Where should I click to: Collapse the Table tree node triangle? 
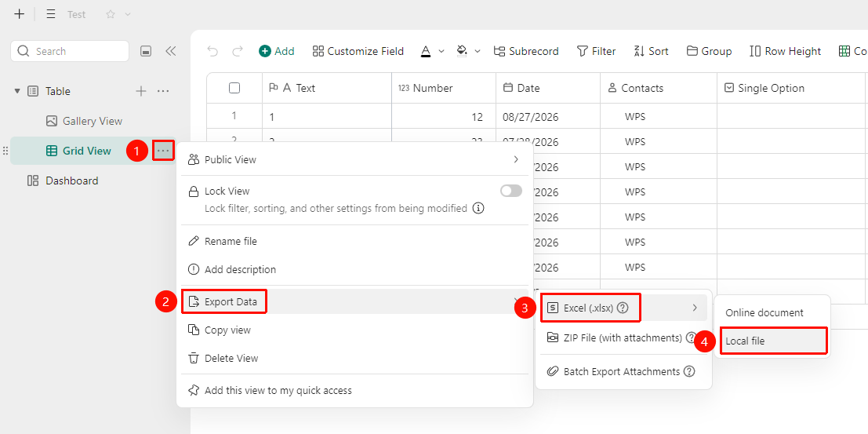[17, 91]
